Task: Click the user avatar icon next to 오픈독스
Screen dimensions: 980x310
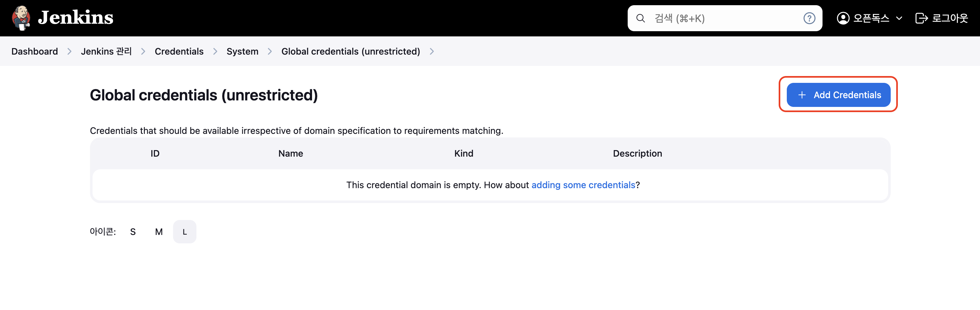Action: point(843,18)
